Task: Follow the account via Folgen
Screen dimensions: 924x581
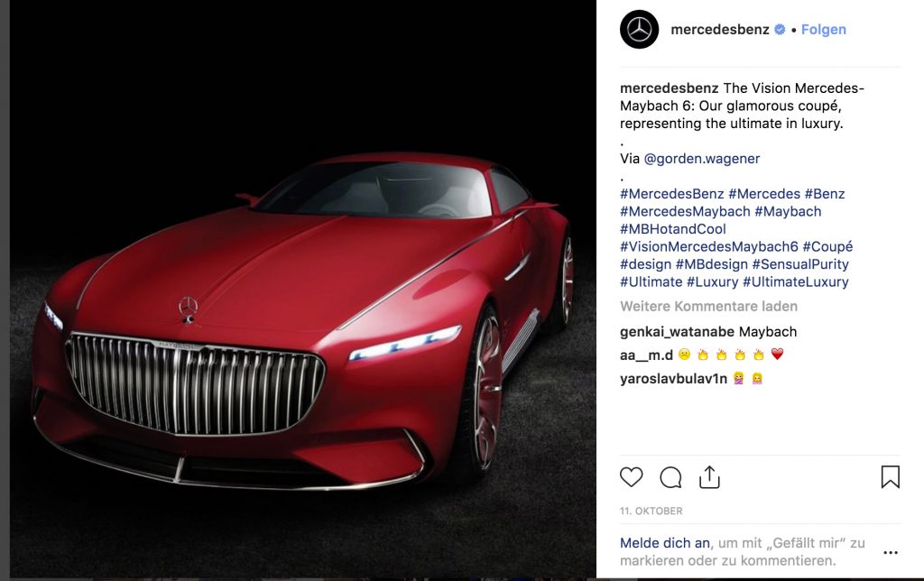Action: coord(823,30)
